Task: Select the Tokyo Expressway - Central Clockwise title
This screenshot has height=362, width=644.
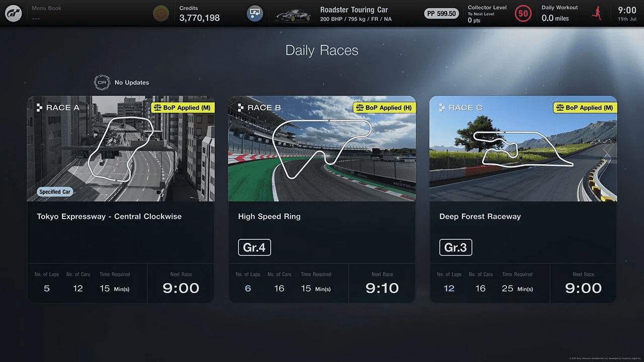Action: [109, 217]
